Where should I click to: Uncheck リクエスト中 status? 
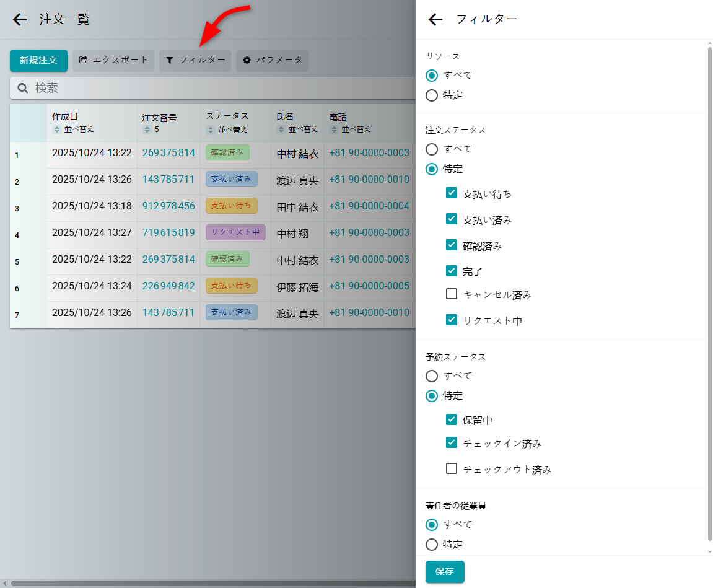click(x=452, y=320)
